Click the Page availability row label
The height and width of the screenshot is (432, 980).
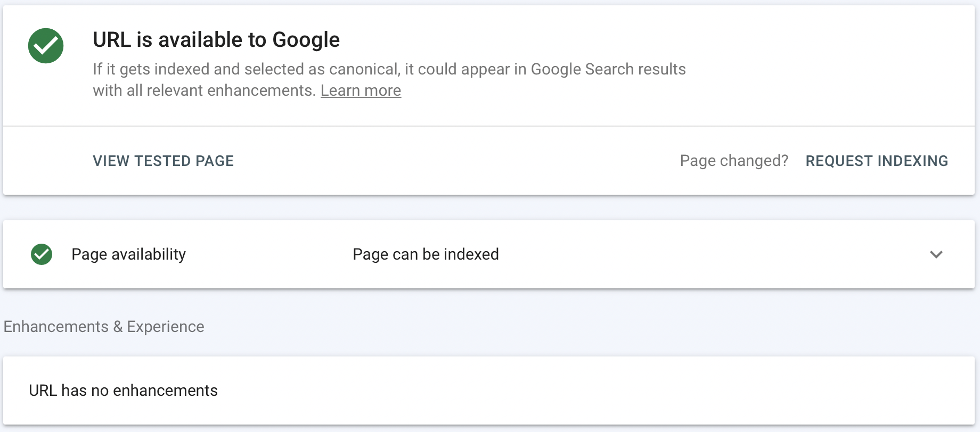pos(128,254)
